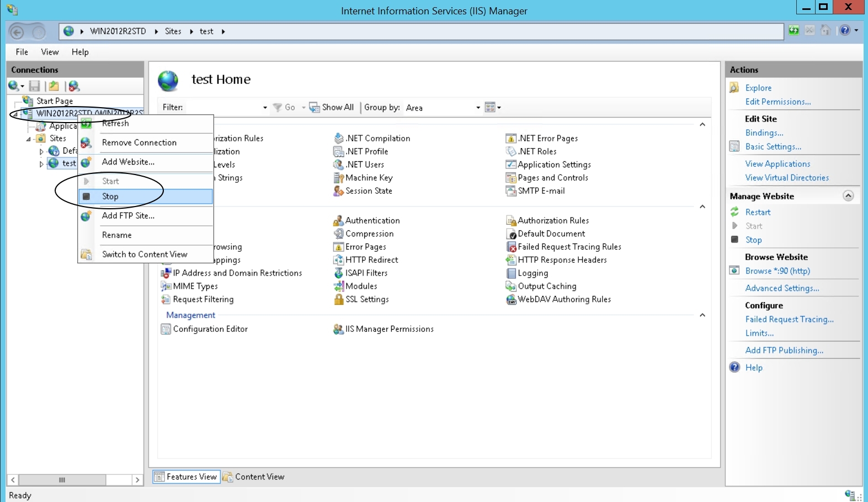Open the HTTP Response Headers icon
This screenshot has height=502, width=868.
point(511,260)
